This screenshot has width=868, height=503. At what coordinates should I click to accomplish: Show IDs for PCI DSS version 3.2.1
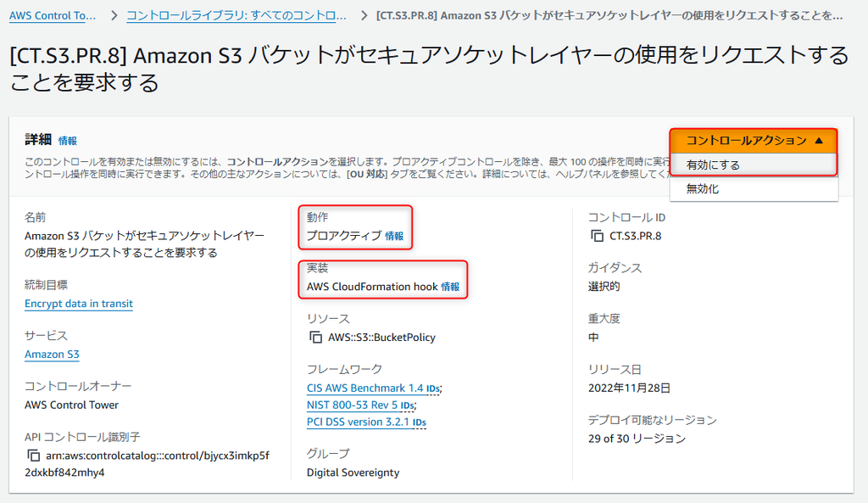coord(419,422)
